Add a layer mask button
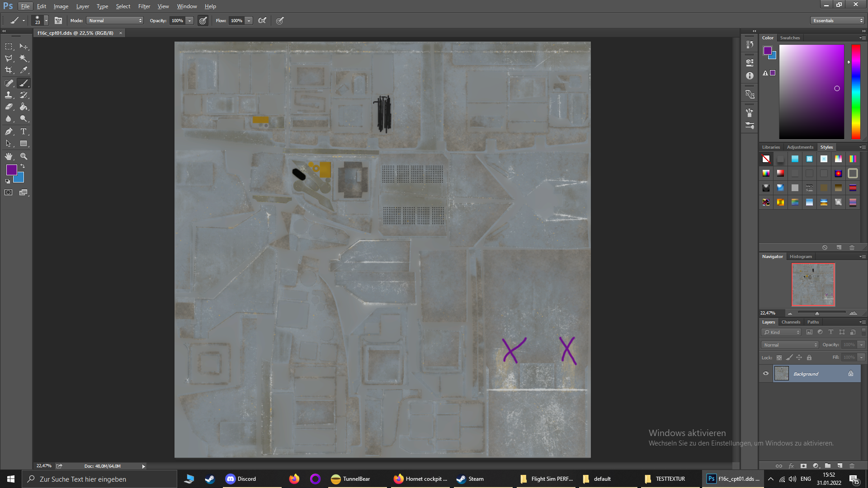This screenshot has width=868, height=488. (x=803, y=465)
